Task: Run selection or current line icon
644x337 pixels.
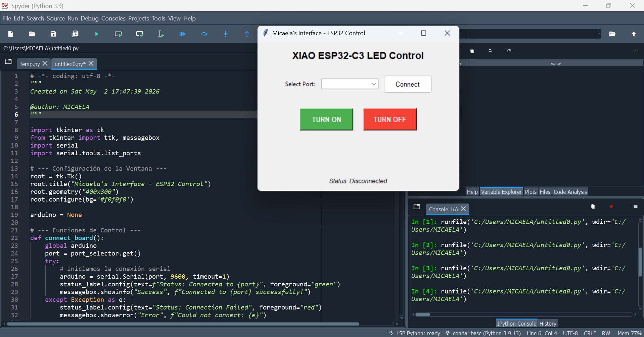Action: tap(161, 34)
